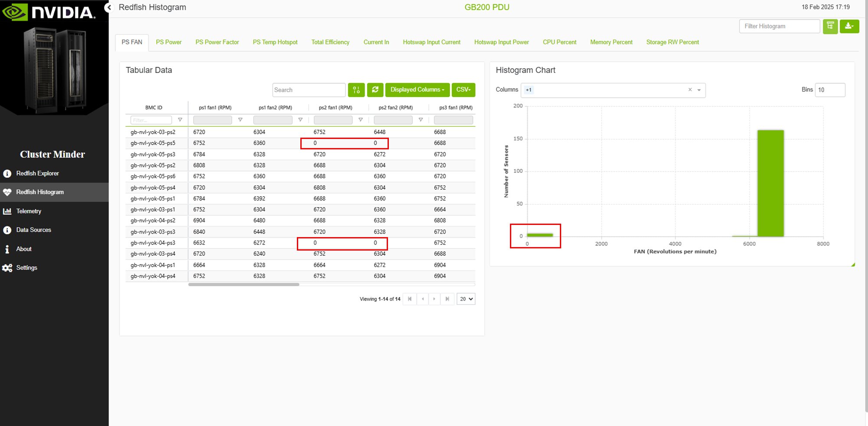Image resolution: width=868 pixels, height=426 pixels.
Task: Click the table Search field
Action: click(309, 90)
